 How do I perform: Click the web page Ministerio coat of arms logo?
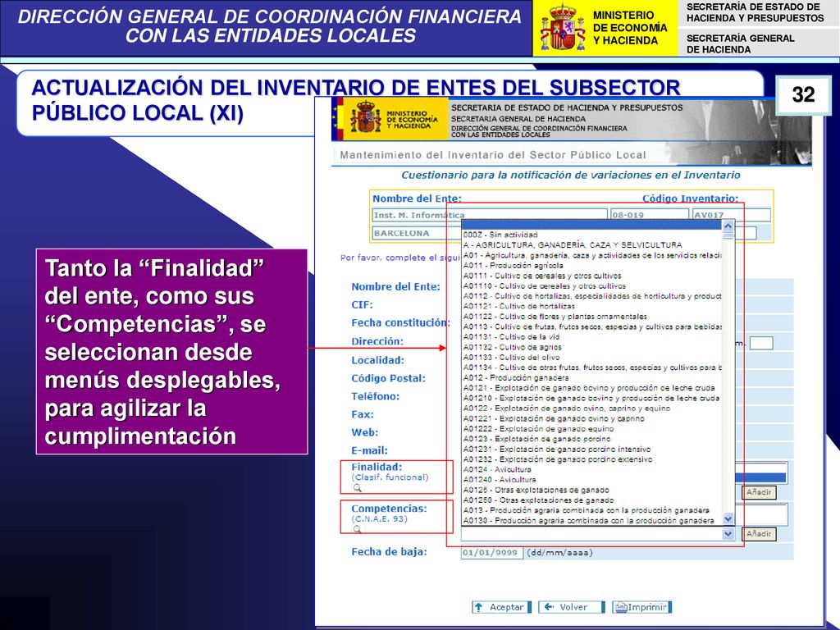click(x=365, y=116)
